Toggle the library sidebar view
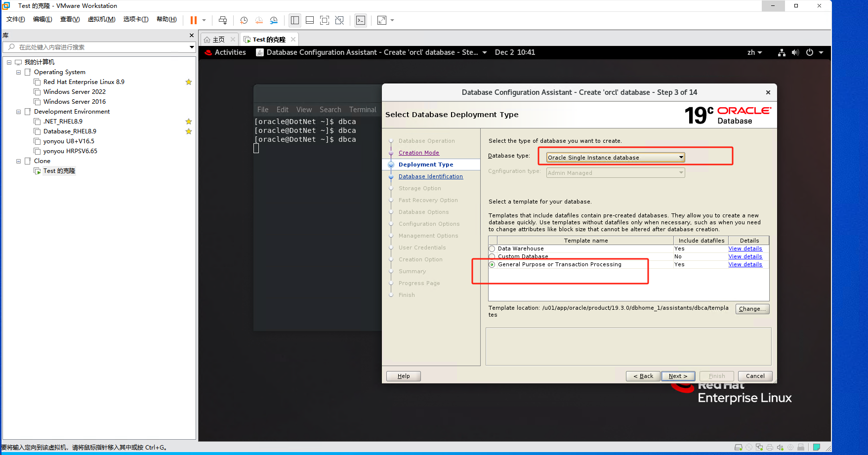This screenshot has height=455, width=868. [295, 20]
